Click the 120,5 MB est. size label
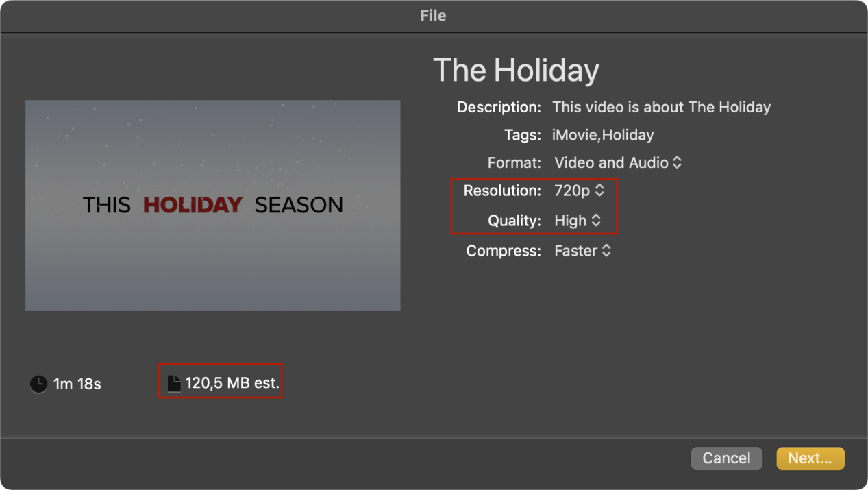This screenshot has height=490, width=868. [x=232, y=383]
